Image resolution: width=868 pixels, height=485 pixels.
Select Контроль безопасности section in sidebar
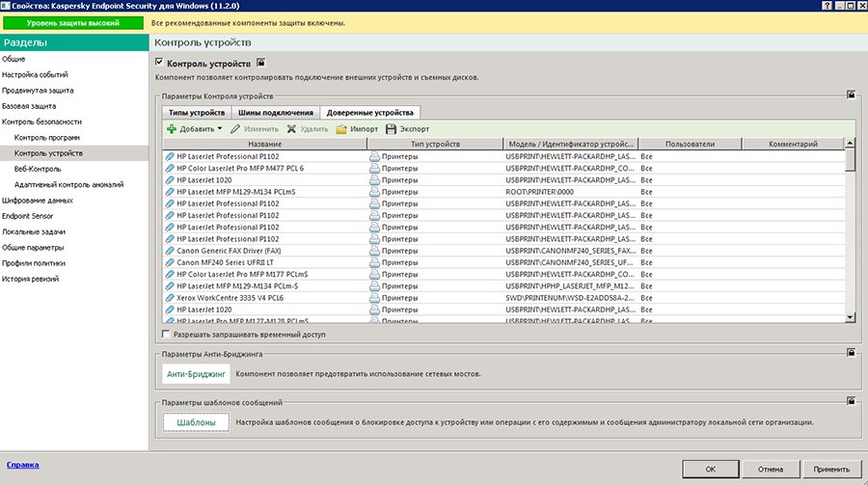coord(41,121)
